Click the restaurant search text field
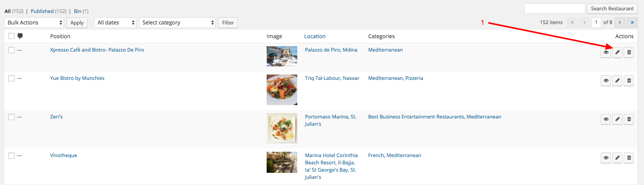644x185 pixels. 555,8
